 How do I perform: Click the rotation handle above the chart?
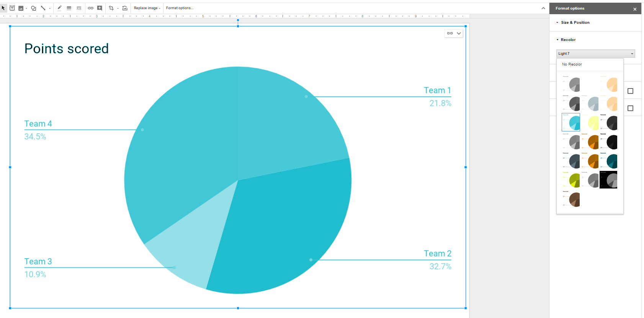pyautogui.click(x=238, y=20)
